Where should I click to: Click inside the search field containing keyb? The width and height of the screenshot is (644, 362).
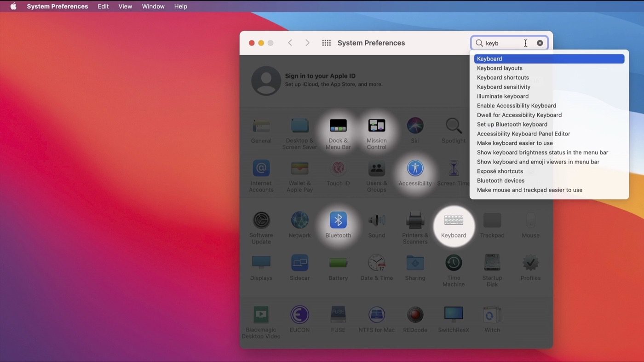[x=509, y=43]
